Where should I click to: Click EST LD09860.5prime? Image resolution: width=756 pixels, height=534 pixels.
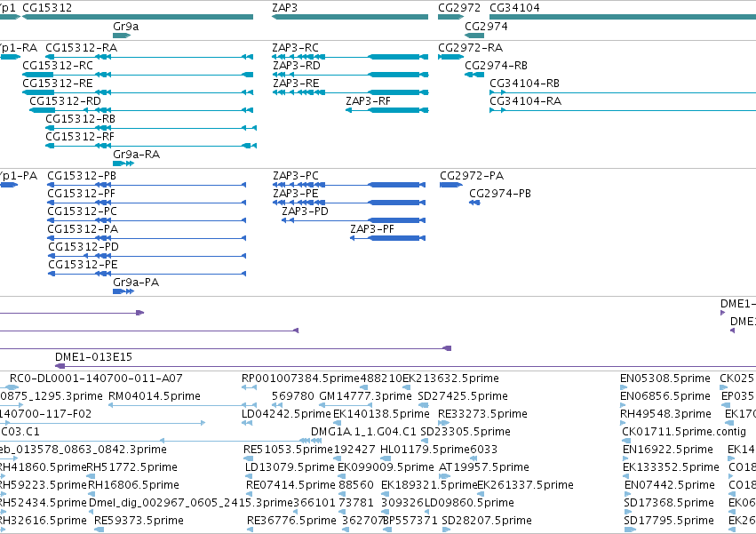click(x=470, y=503)
